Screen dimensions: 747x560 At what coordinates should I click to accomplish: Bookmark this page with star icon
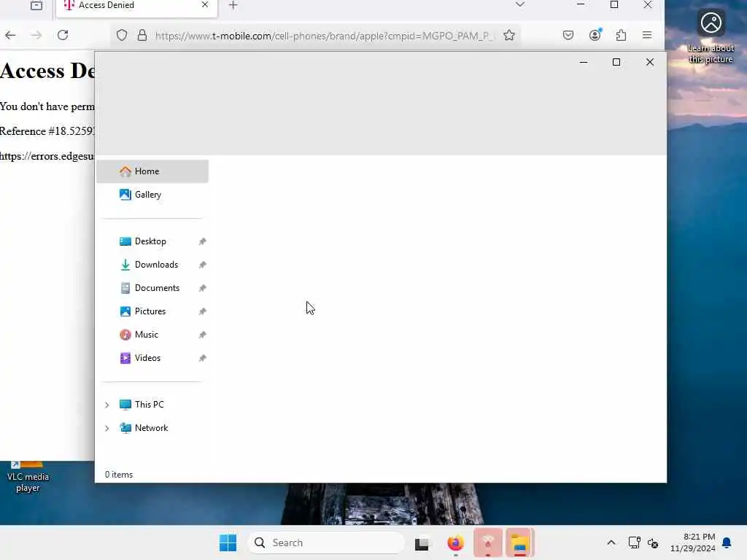coord(508,35)
